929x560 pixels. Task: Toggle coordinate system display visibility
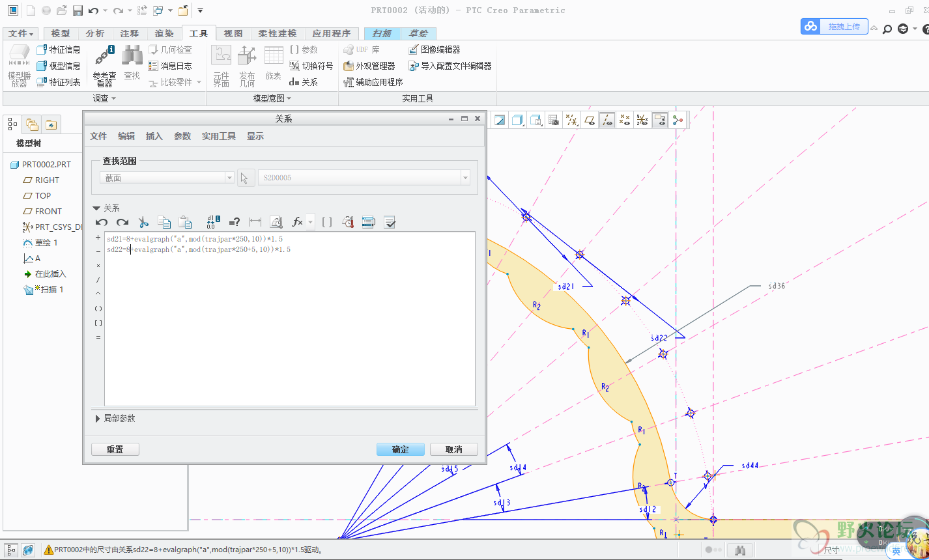tap(642, 120)
